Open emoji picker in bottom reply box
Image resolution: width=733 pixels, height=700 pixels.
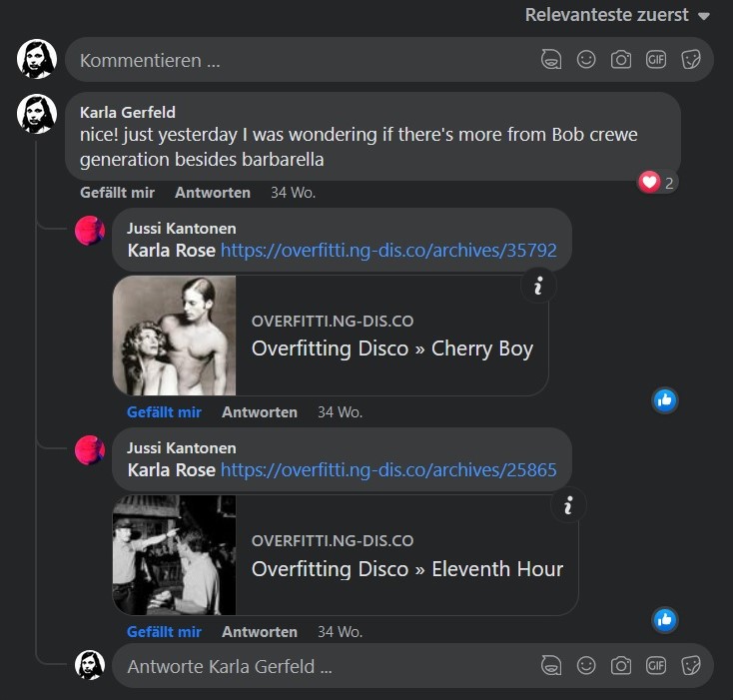586,665
